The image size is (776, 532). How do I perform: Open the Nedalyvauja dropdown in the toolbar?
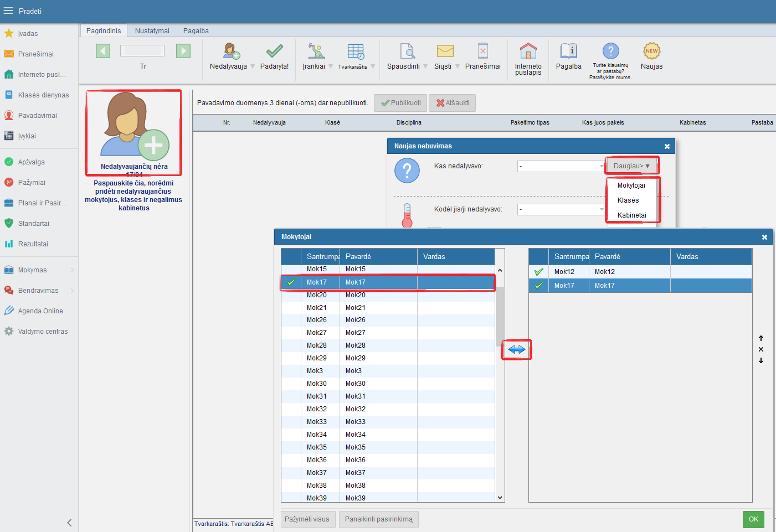(x=253, y=66)
